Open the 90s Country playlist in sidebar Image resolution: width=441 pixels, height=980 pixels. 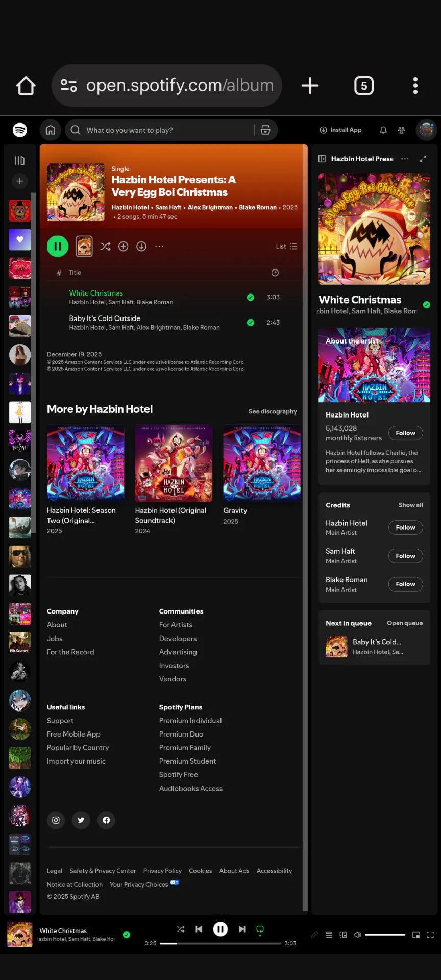[x=20, y=643]
